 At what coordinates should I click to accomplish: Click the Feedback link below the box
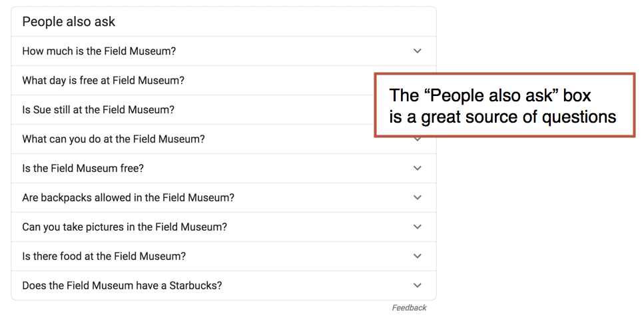pos(409,308)
